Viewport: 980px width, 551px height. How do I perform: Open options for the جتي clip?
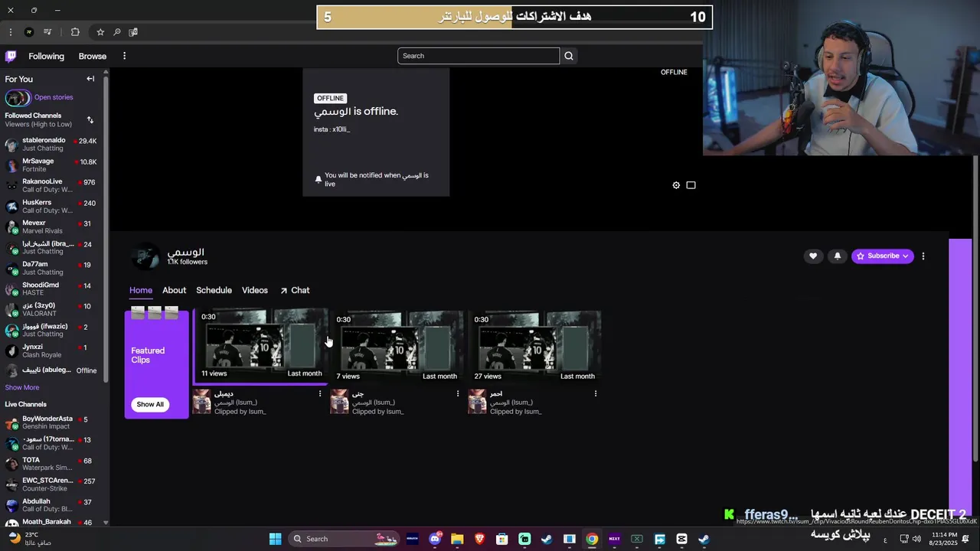[x=458, y=393]
